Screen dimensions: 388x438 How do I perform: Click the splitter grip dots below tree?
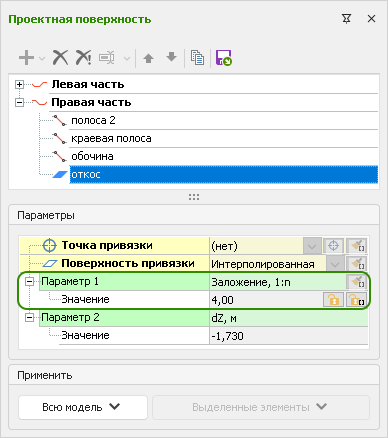pos(194,197)
